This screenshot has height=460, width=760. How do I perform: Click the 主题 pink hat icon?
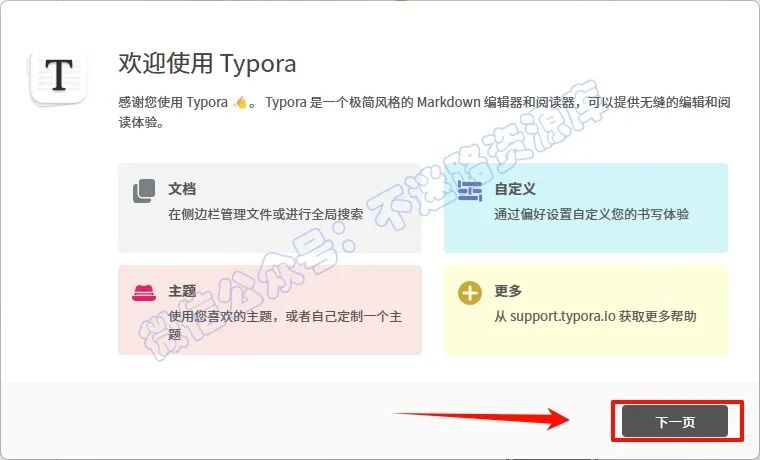[144, 293]
